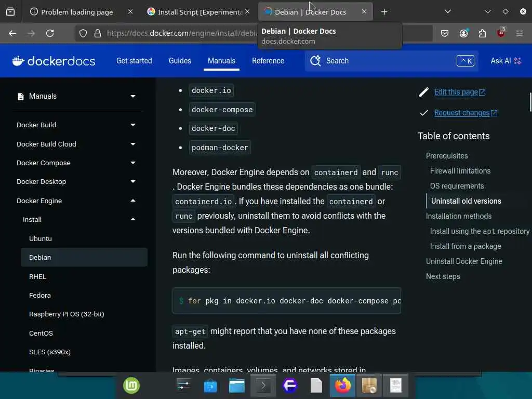
Task: Open the text document taskbar icon
Action: point(395,386)
